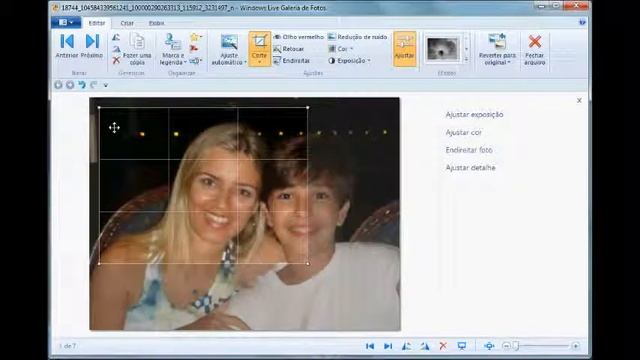This screenshot has width=640, height=360.
Task: Go to the Próximo photo in the ribbon
Action: pos(92,46)
